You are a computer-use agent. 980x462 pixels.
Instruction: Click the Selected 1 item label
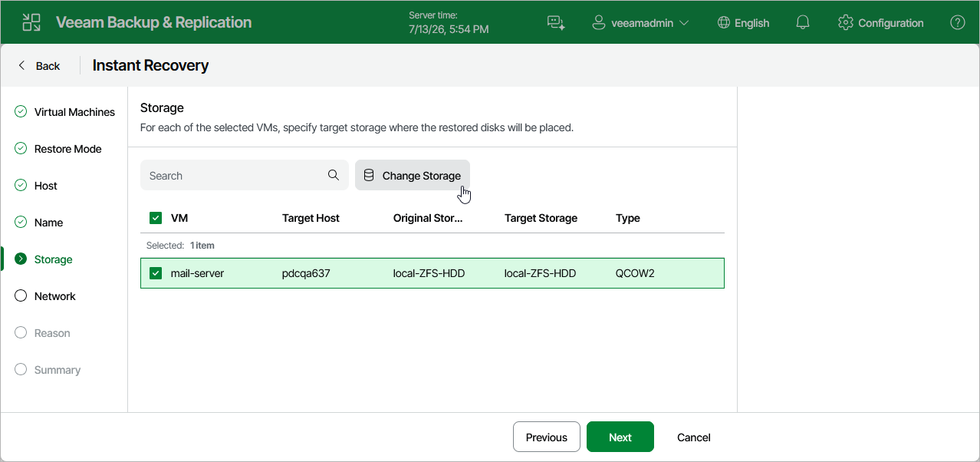click(180, 246)
